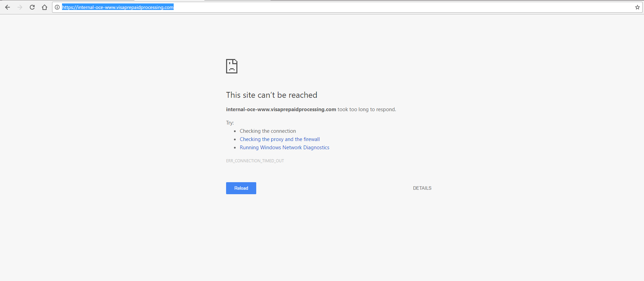This screenshot has width=644, height=281.
Task: Click the ERR_CONNECTION_TIMED_OUT error code
Action: 255,161
